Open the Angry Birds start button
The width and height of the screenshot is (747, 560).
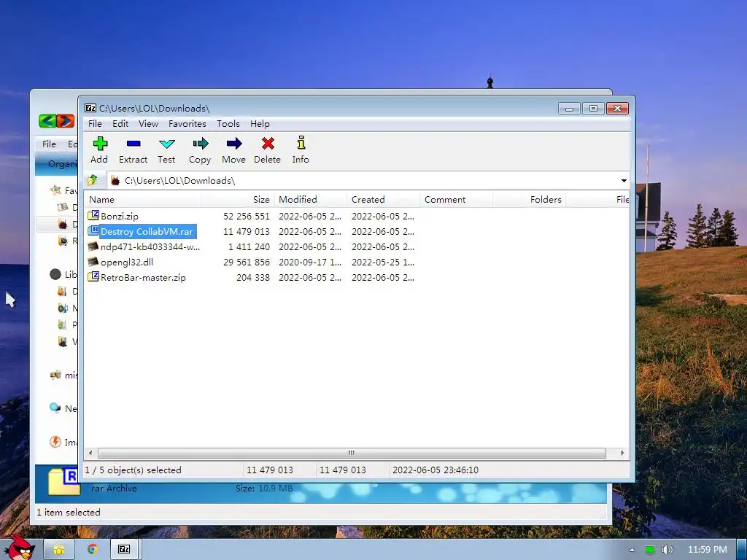(x=20, y=548)
